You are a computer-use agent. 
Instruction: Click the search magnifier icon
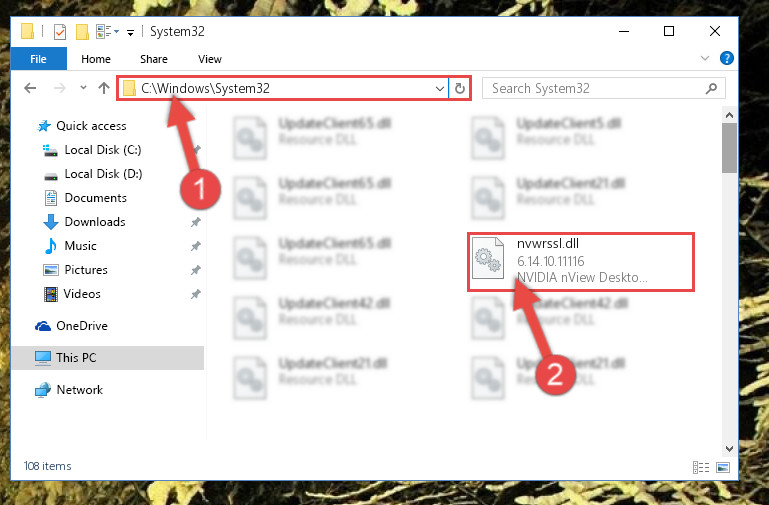pyautogui.click(x=711, y=88)
